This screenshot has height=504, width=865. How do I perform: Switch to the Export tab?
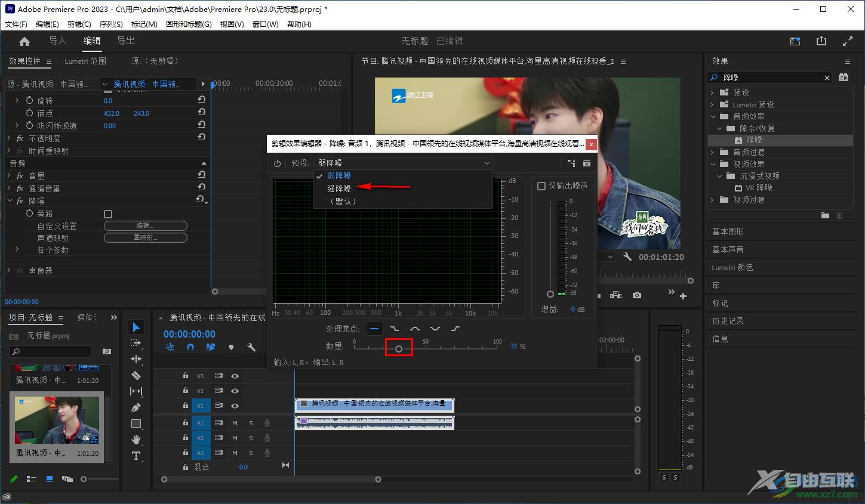(126, 41)
